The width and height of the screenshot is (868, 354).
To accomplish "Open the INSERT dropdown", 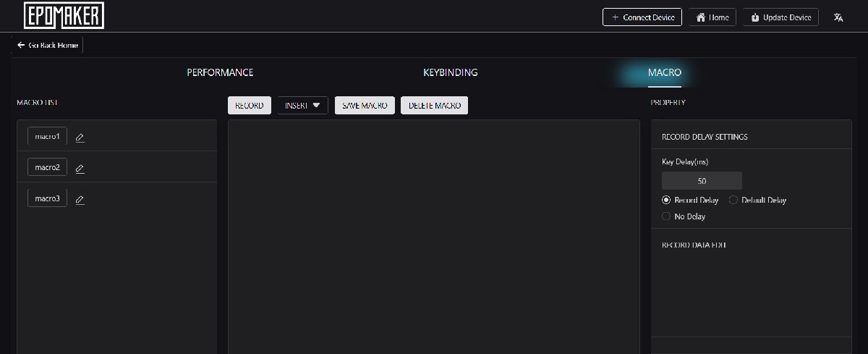I will (303, 106).
